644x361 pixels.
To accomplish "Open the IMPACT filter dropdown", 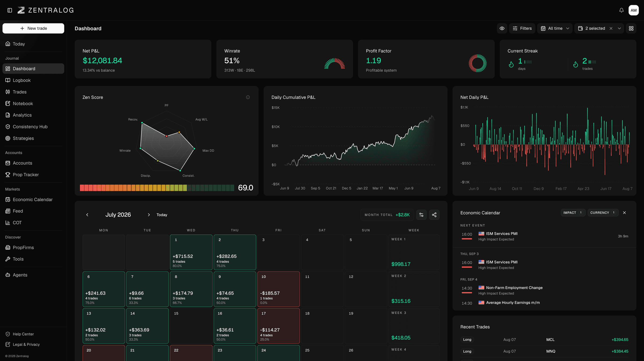I will pyautogui.click(x=573, y=212).
